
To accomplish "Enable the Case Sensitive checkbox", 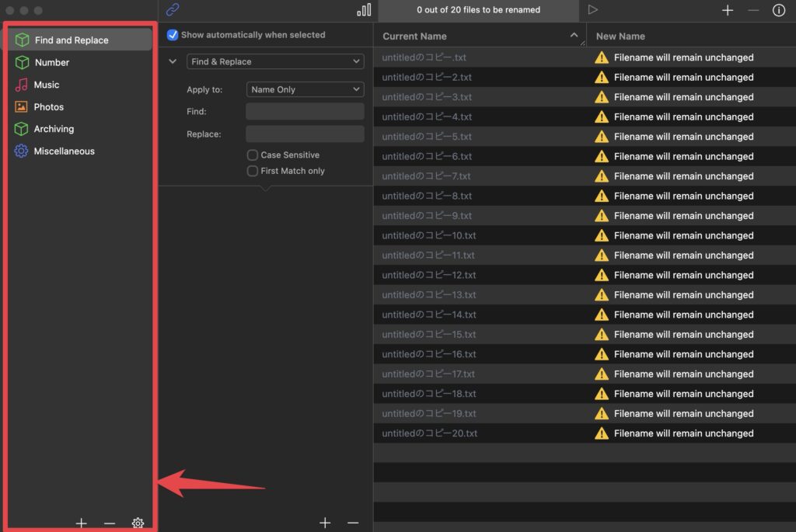I will coord(253,155).
